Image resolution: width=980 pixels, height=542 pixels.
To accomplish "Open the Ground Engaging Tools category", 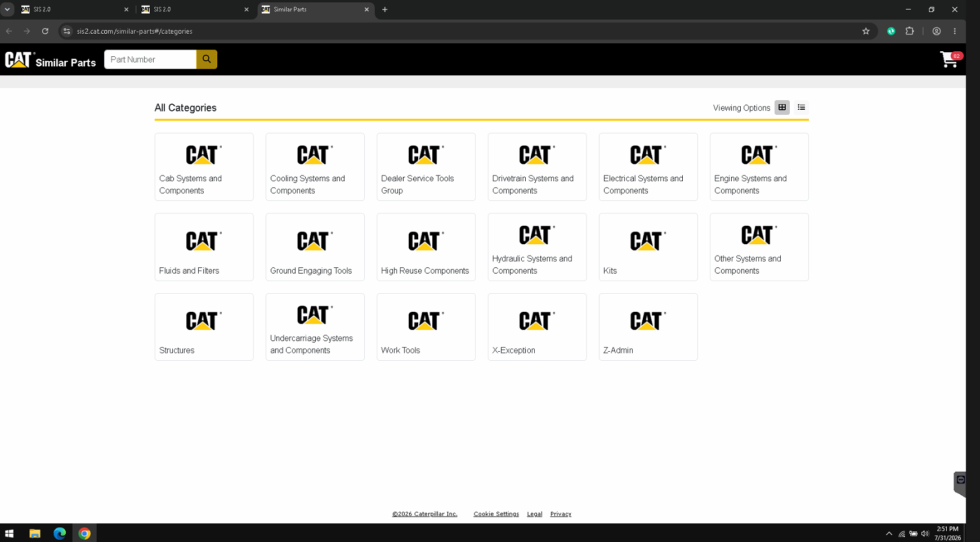I will point(315,247).
